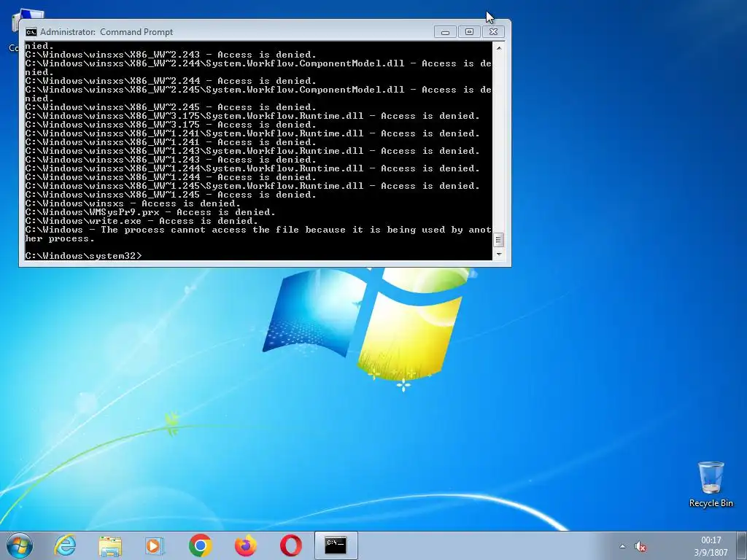Open Command Prompt system menu icon in title bar

pos(31,32)
